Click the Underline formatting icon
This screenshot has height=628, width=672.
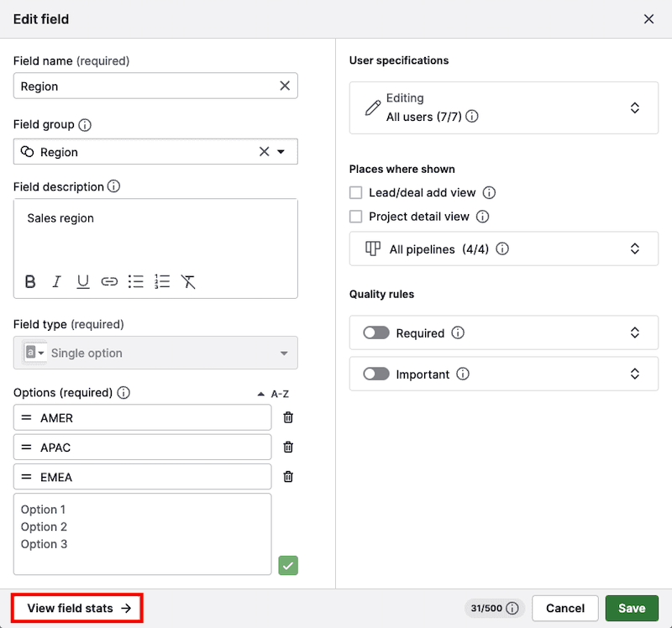click(83, 282)
